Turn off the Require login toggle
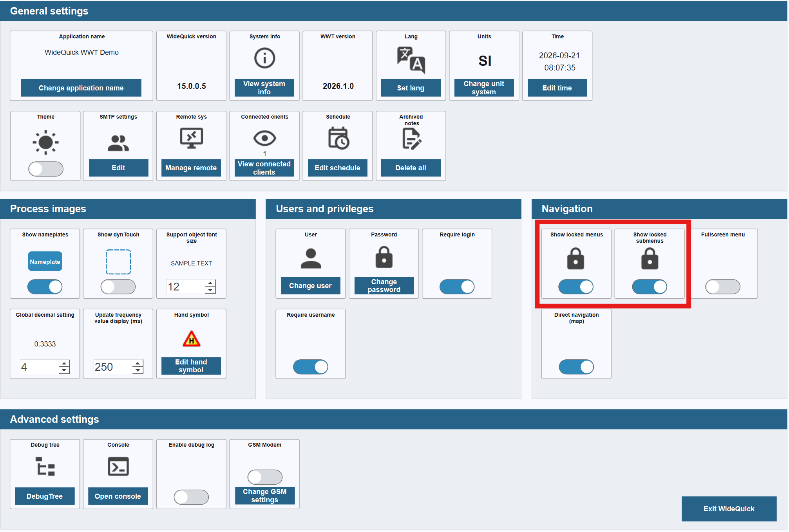This screenshot has height=532, width=789. [457, 287]
